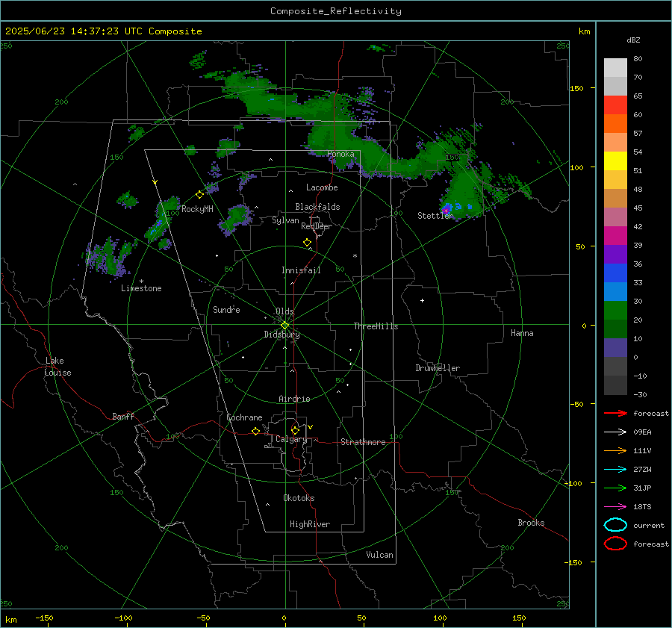Click the Banff city label
This screenshot has height=628, width=672.
point(123,416)
